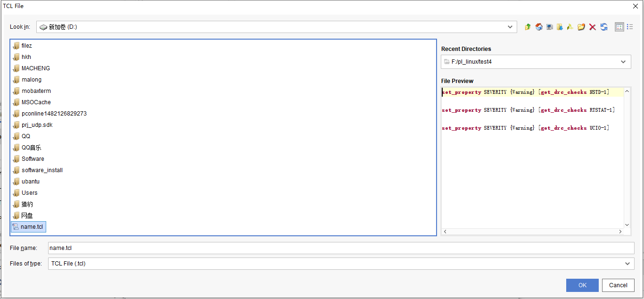Image resolution: width=644 pixels, height=299 pixels.
Task: Select the name.tcl file name
Action: point(32,227)
